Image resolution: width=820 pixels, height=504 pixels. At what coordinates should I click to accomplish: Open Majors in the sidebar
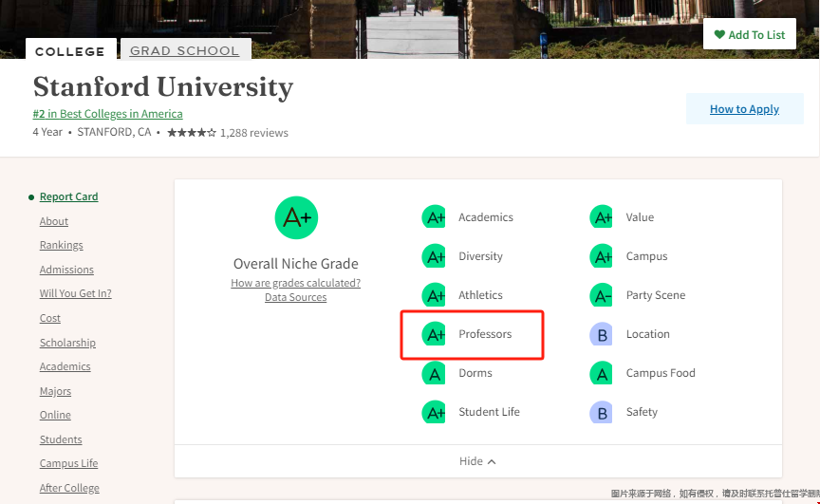coord(55,391)
